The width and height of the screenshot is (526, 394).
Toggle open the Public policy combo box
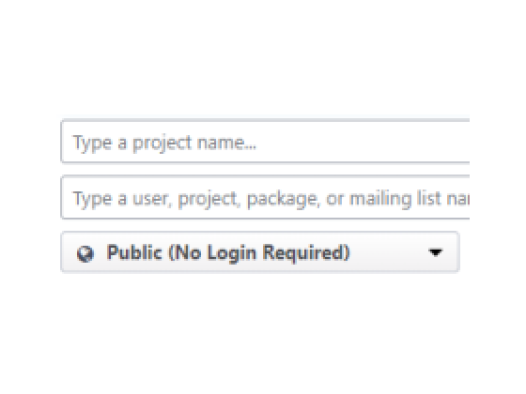tap(260, 252)
